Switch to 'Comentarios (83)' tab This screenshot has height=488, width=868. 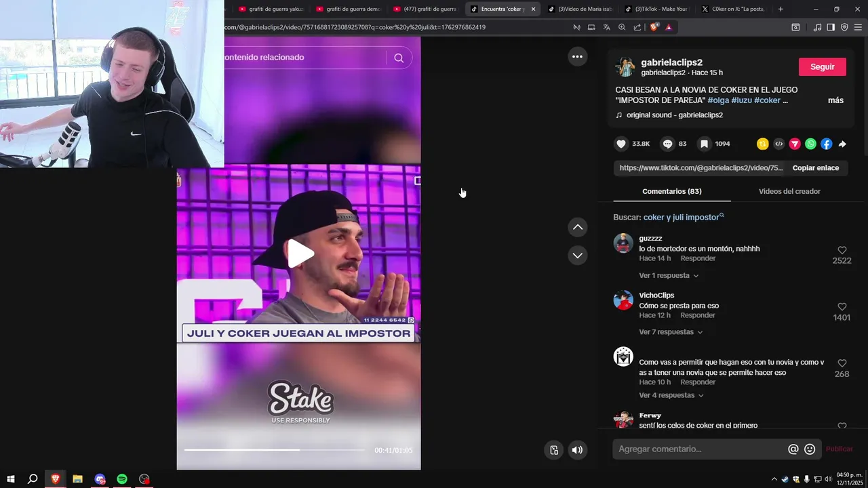[672, 191]
